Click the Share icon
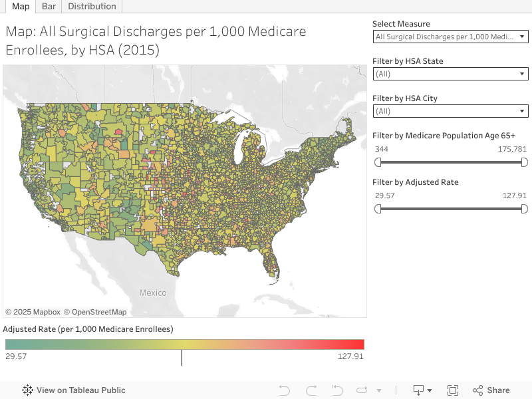This screenshot has width=532, height=399. [x=491, y=390]
